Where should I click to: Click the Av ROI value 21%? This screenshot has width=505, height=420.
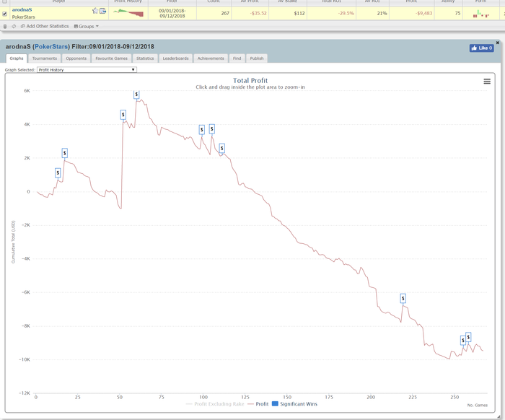coord(382,13)
